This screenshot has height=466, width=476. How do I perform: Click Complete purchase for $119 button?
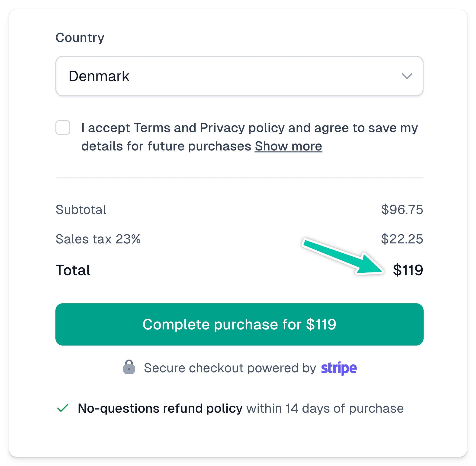(x=239, y=324)
